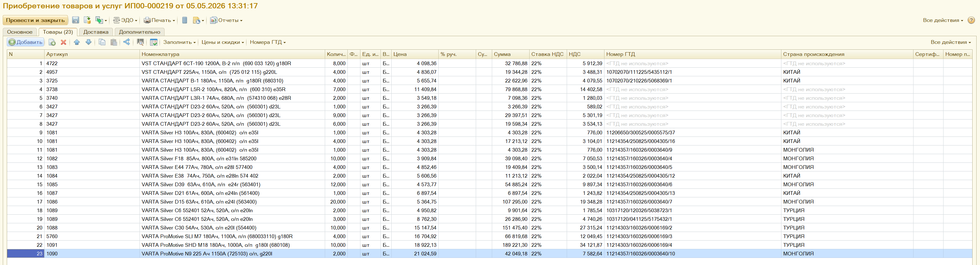980x265 pixels.
Task: Click the VARTA СТАНДАРТ L5R-2 100Ач cell
Action: (x=232, y=90)
